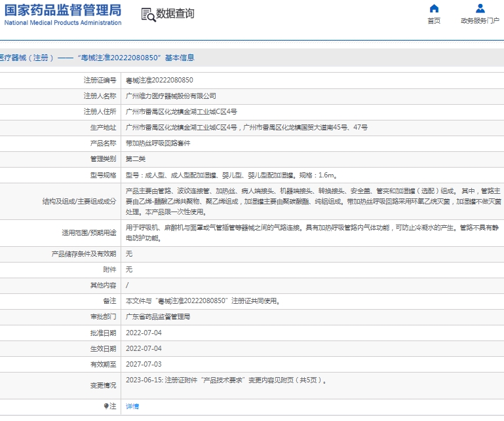Open the 政务服务门户 user icon
This screenshot has width=504, height=421.
(x=480, y=9)
